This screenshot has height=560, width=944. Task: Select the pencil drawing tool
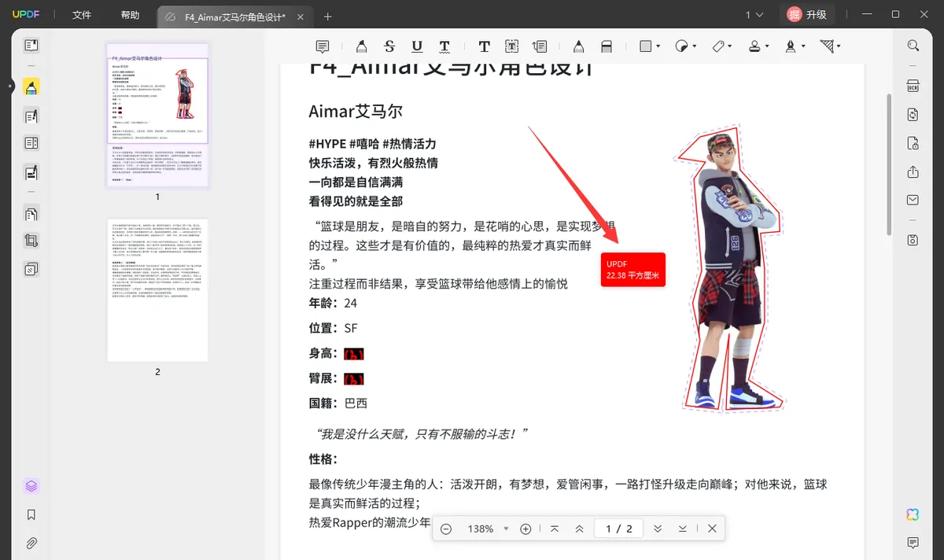pyautogui.click(x=578, y=46)
